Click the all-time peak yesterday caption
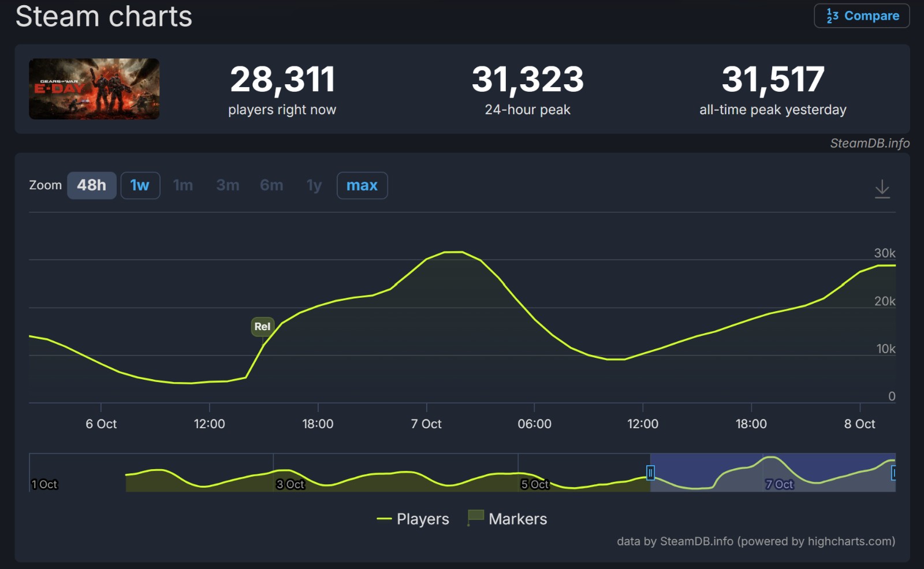Image resolution: width=924 pixels, height=569 pixels. pyautogui.click(x=773, y=110)
